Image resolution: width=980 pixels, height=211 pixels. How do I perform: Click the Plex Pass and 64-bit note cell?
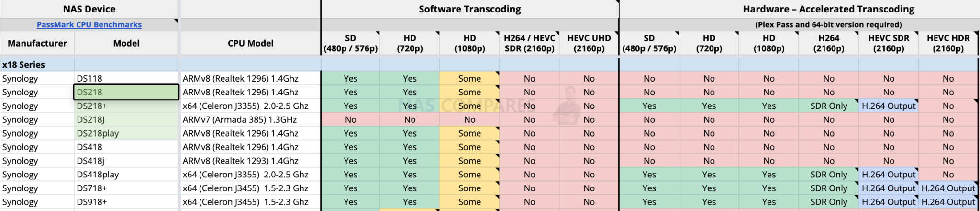[x=828, y=24]
